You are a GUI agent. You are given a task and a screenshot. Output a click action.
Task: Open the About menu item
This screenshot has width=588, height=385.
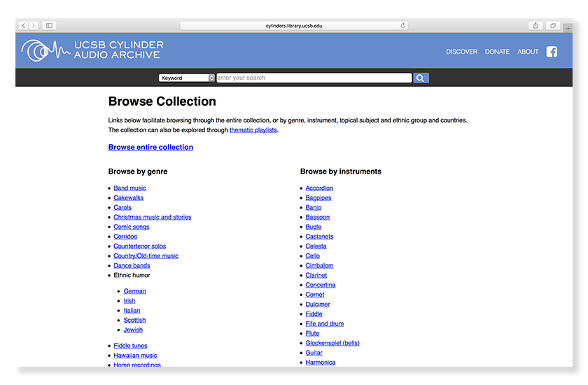pos(528,52)
